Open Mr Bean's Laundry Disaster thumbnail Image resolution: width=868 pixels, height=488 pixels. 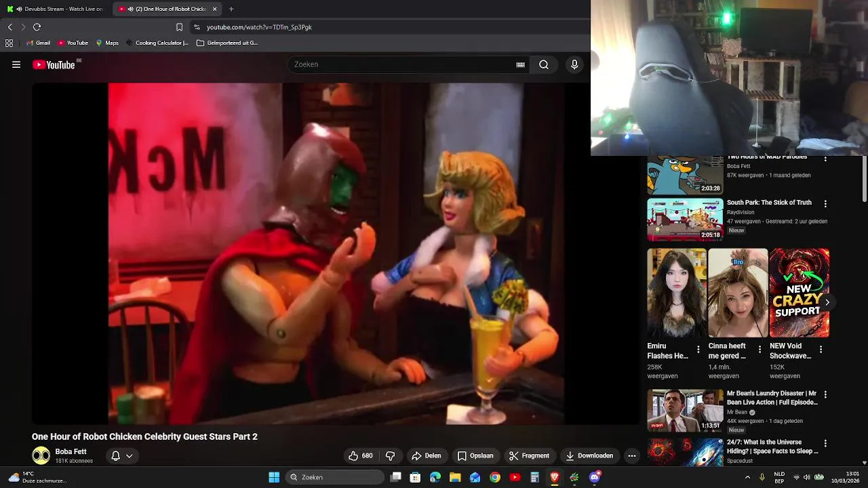click(685, 411)
